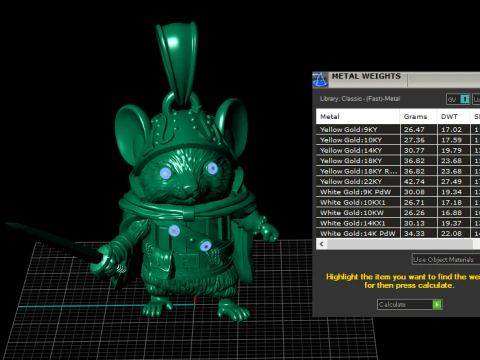Click the 34.33 grams cell
The image size is (480, 360).
(x=418, y=233)
